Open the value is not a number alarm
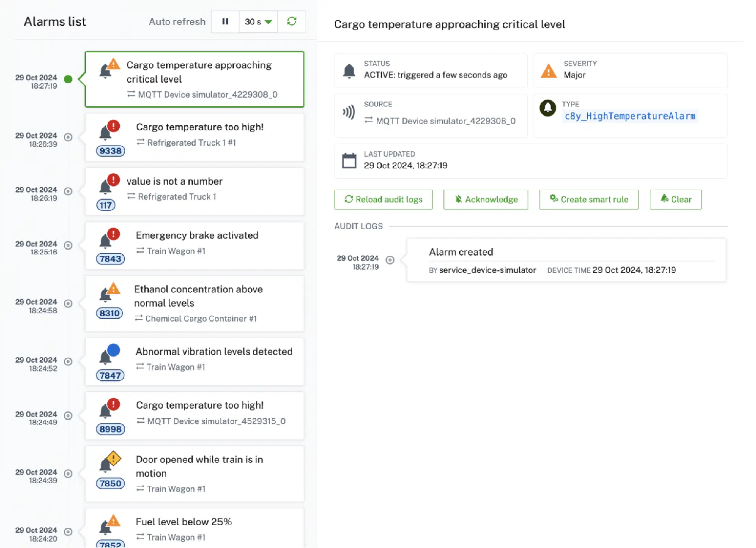This screenshot has height=548, width=756. click(174, 181)
